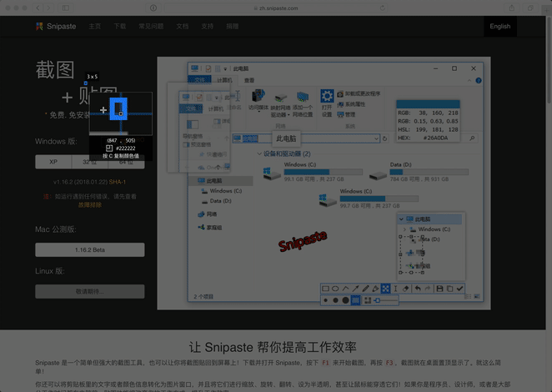The image size is (552, 392).
Task: Open the 下载 navigation item
Action: (120, 27)
